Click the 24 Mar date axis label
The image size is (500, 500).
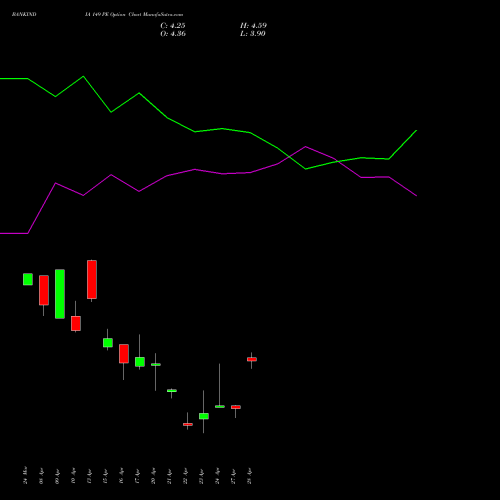(26, 475)
